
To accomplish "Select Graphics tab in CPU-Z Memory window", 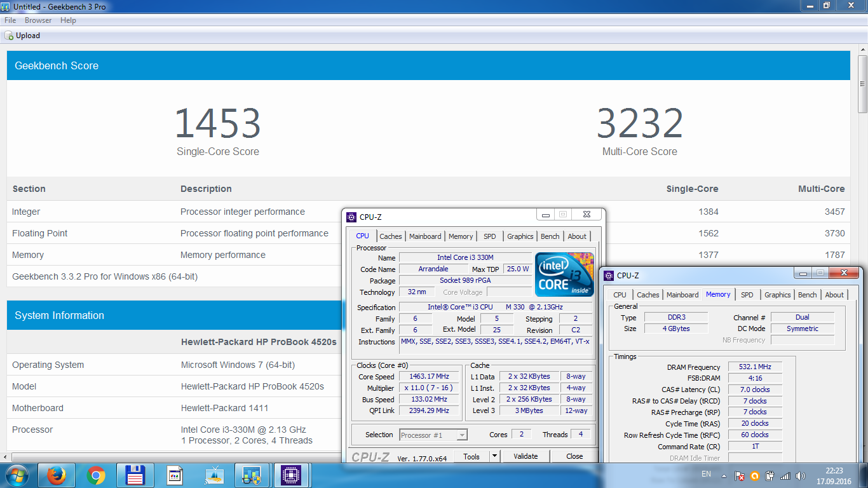I will pos(778,295).
